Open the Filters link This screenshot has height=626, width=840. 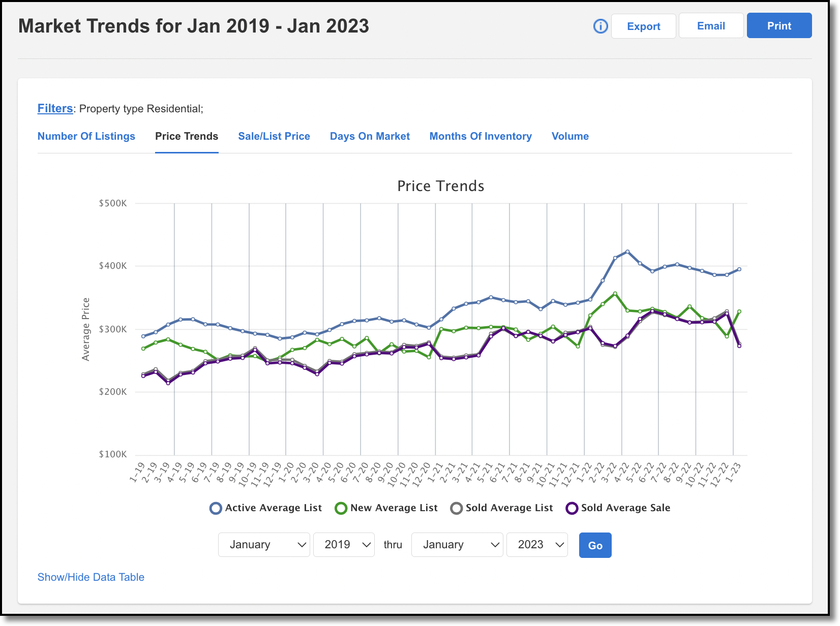click(x=55, y=108)
